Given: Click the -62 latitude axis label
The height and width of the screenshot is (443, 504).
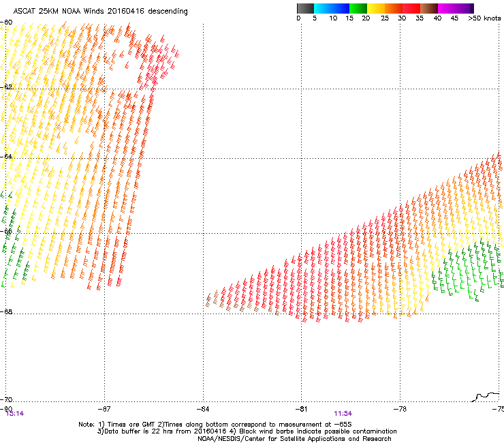Looking at the screenshot, I should (6, 87).
